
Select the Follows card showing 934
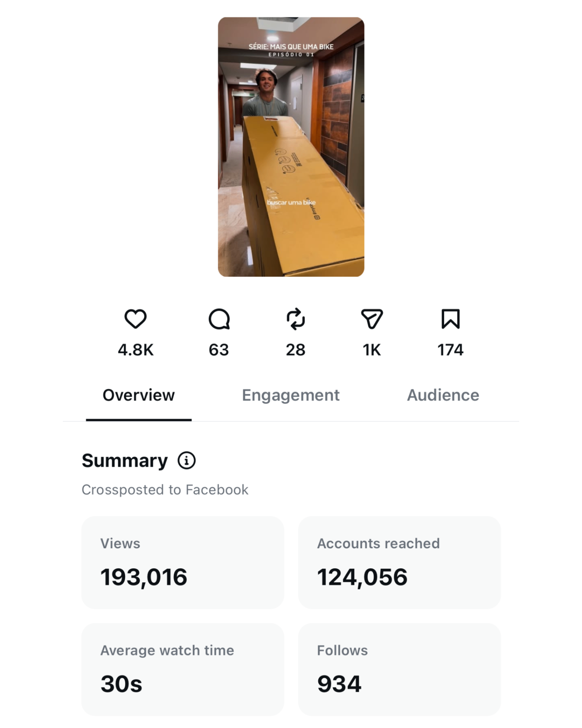(x=399, y=670)
